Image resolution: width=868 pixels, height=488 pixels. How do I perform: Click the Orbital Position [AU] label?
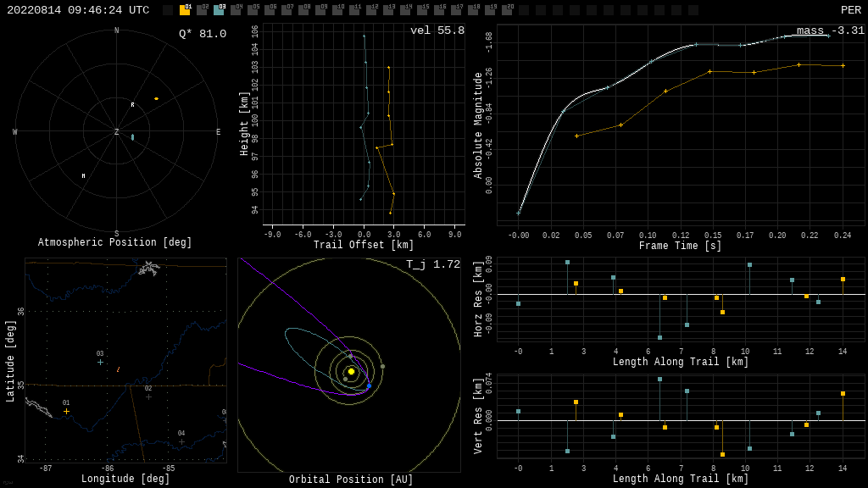pos(351,480)
